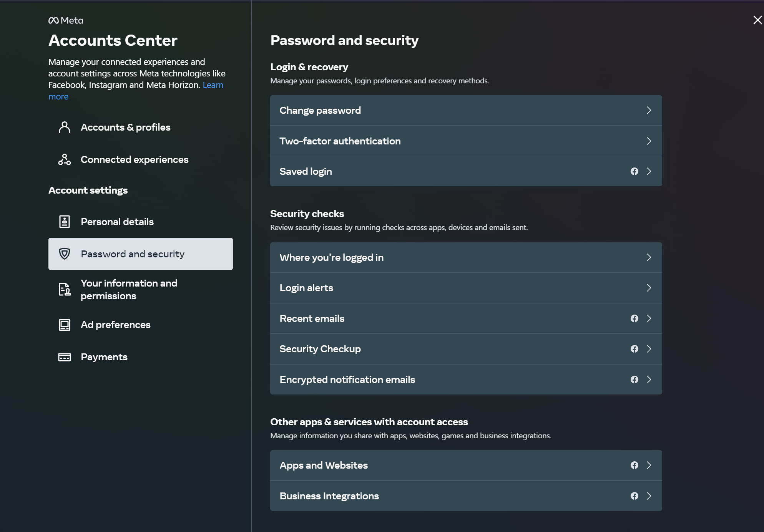Open Ad preferences menu item
The width and height of the screenshot is (764, 532).
coord(141,325)
